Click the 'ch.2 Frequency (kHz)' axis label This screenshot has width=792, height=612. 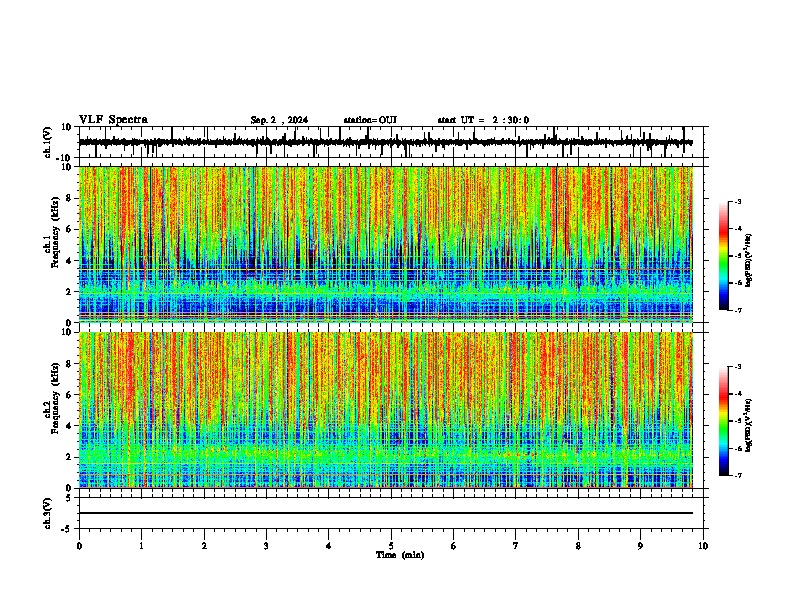point(51,397)
